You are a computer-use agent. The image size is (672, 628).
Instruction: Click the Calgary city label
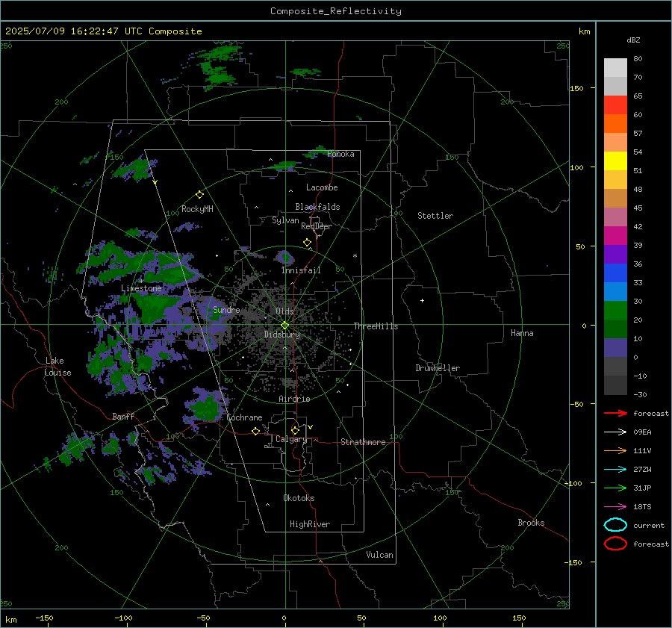(x=291, y=439)
